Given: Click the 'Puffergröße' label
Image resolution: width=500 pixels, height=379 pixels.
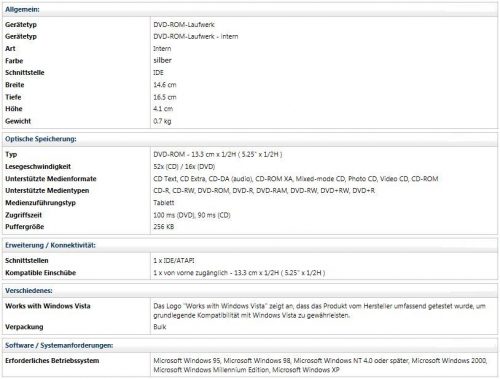Looking at the screenshot, I should coord(25,227).
